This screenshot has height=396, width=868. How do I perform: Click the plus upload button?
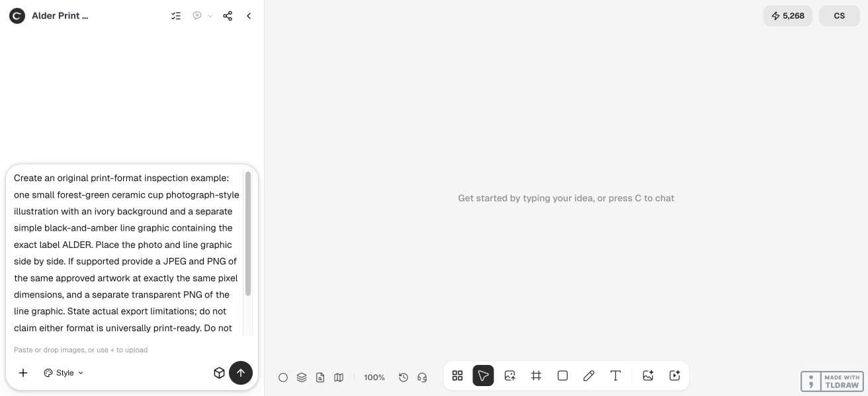pos(23,373)
